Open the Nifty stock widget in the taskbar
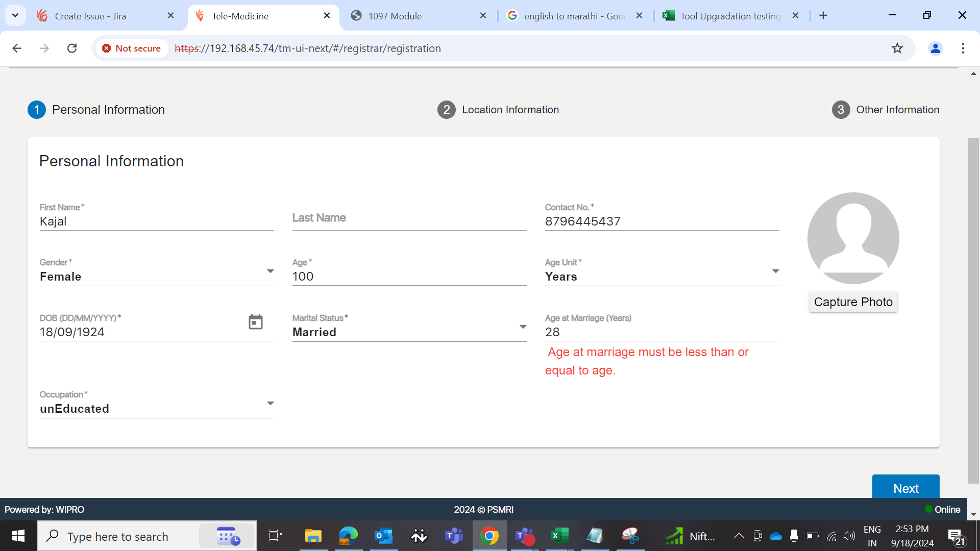The width and height of the screenshot is (980, 551). coord(690,536)
